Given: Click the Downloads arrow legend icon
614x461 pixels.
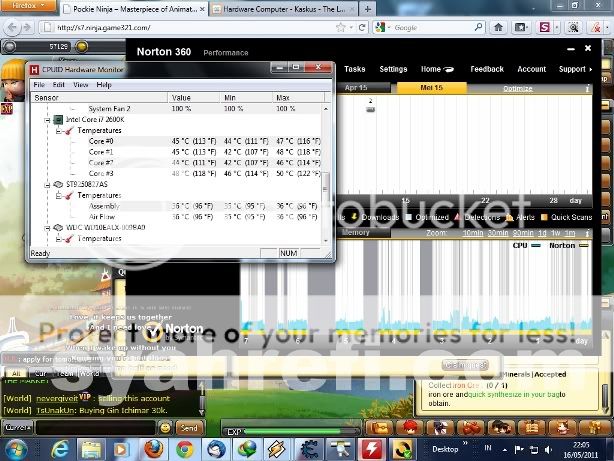Looking at the screenshot, I should click(x=354, y=217).
